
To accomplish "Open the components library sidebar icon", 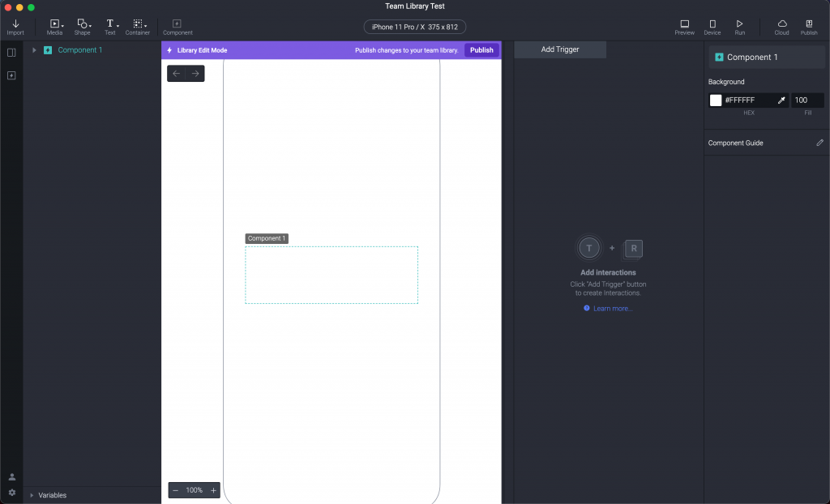I will (x=11, y=75).
